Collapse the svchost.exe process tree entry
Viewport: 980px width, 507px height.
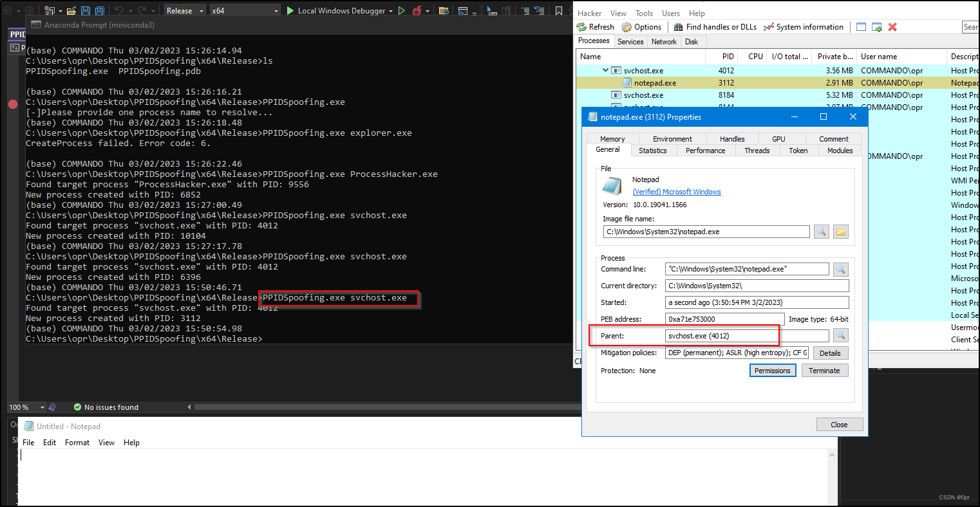[605, 70]
